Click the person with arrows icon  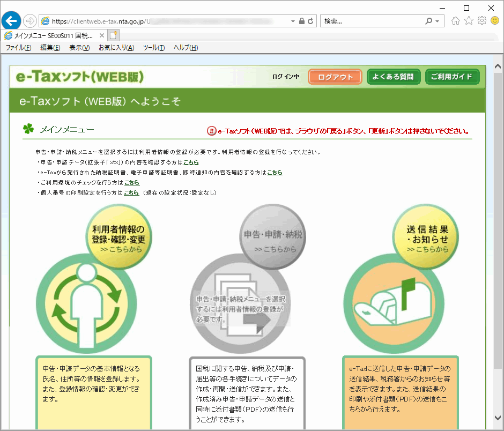86,304
